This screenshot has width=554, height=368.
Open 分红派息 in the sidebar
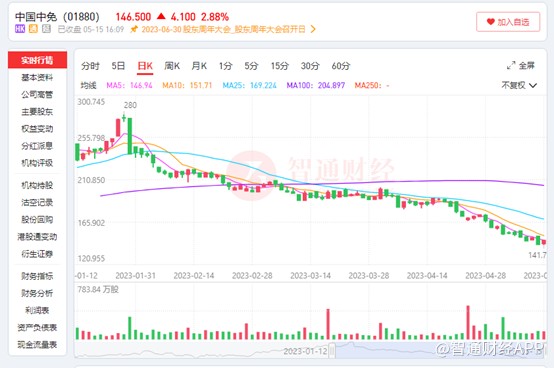tap(37, 146)
